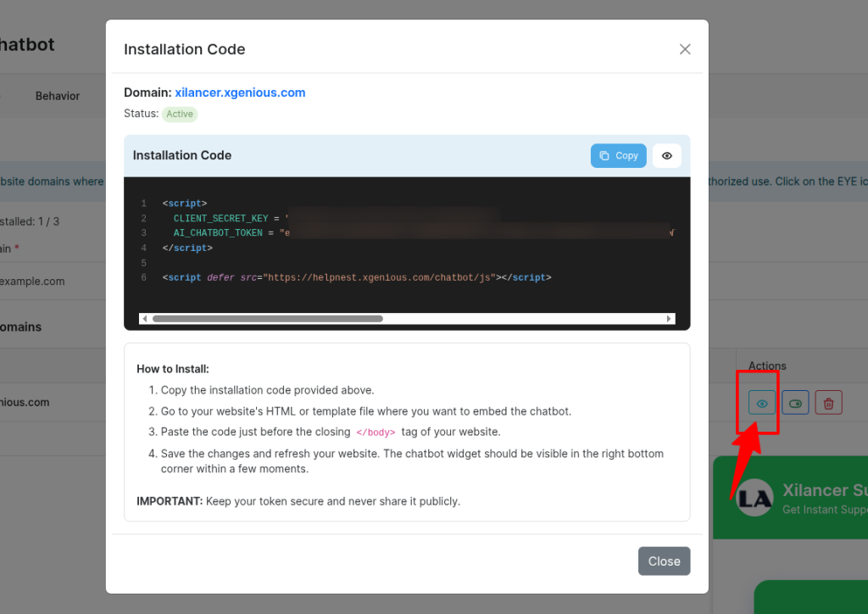The width and height of the screenshot is (868, 614).
Task: Close the modal with the X icon
Action: click(685, 49)
